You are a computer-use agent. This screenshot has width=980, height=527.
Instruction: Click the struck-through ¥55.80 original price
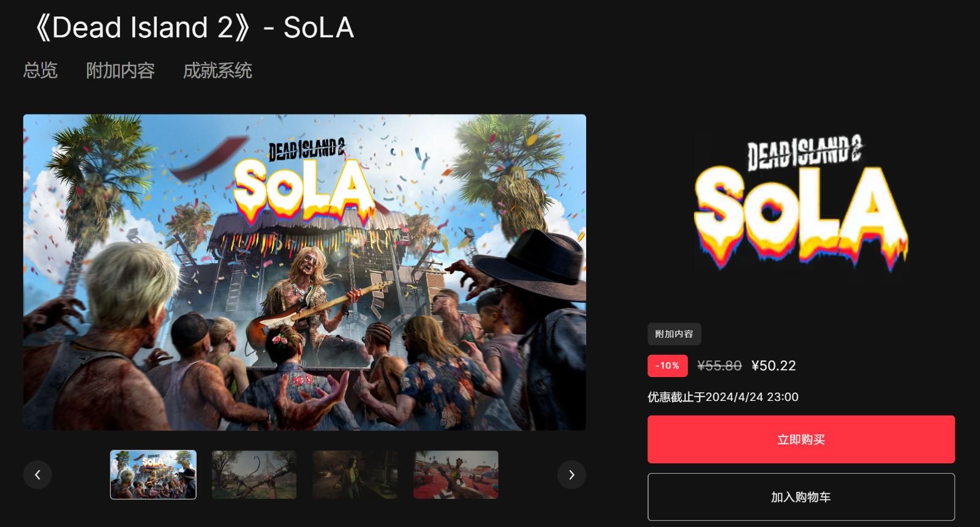[x=720, y=365]
